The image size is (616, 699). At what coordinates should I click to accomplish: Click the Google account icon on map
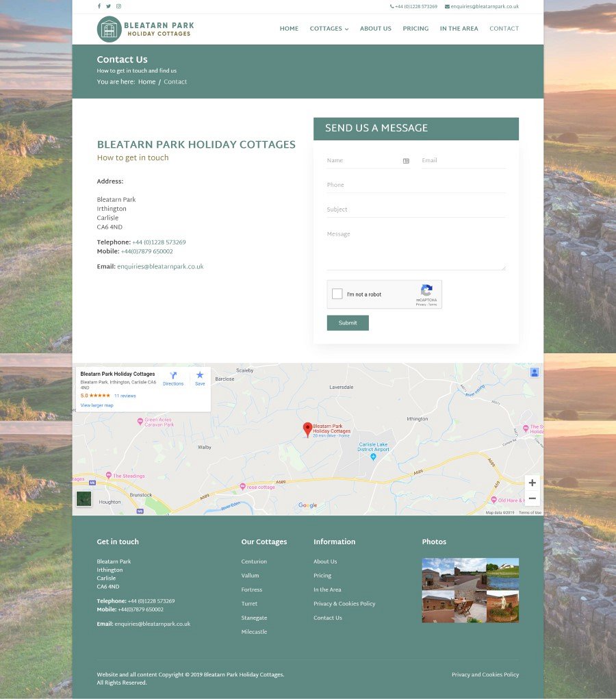click(x=535, y=372)
